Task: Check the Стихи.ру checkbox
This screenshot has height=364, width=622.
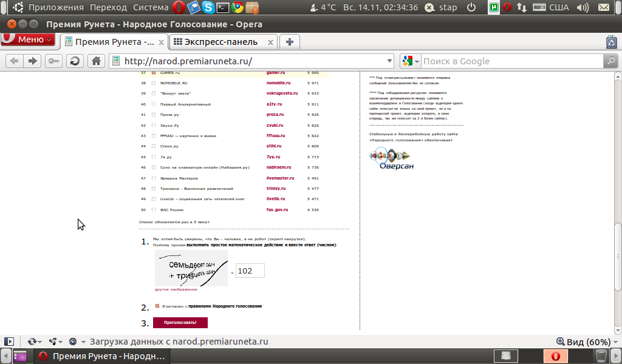Action: coord(154,146)
